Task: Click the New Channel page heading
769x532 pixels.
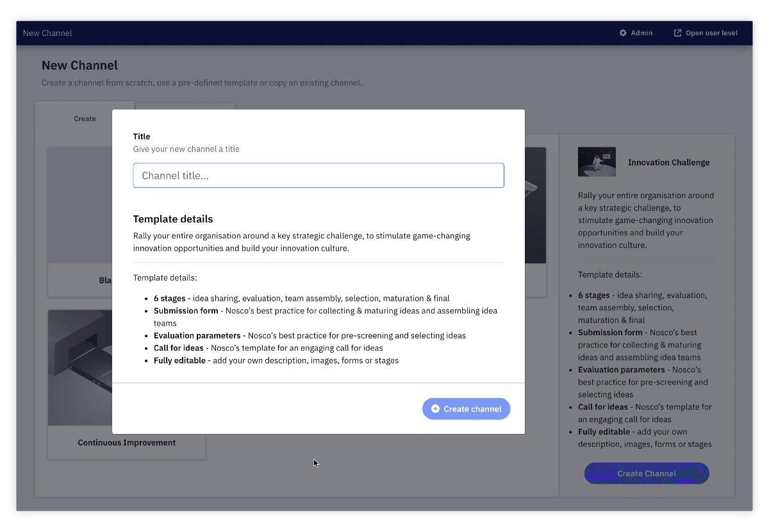Action: tap(79, 65)
